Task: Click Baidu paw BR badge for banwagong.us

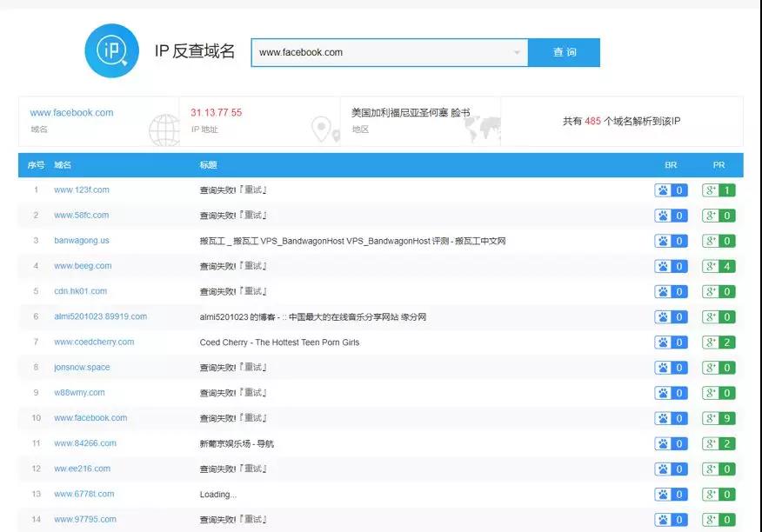Action: click(x=671, y=241)
